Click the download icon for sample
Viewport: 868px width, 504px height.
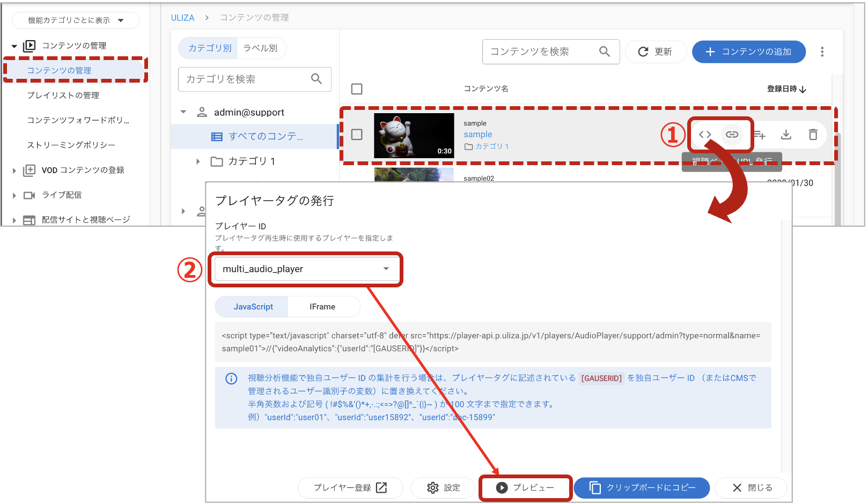pyautogui.click(x=786, y=135)
